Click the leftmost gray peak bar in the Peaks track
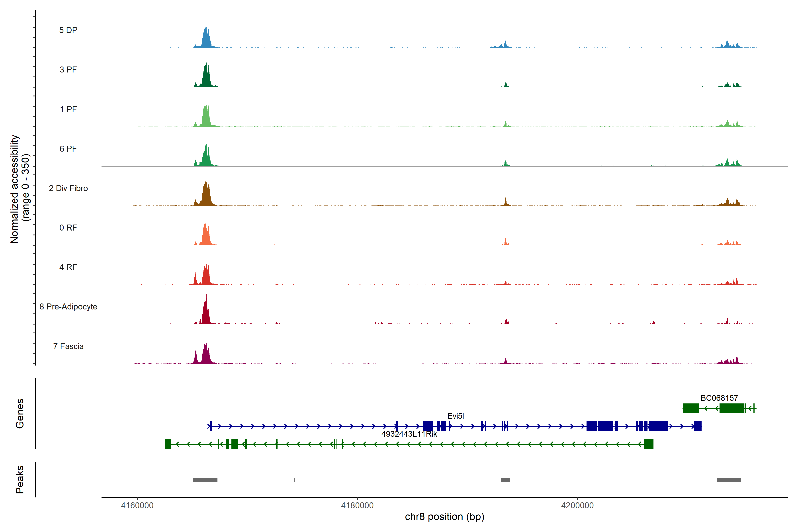 coord(205,479)
